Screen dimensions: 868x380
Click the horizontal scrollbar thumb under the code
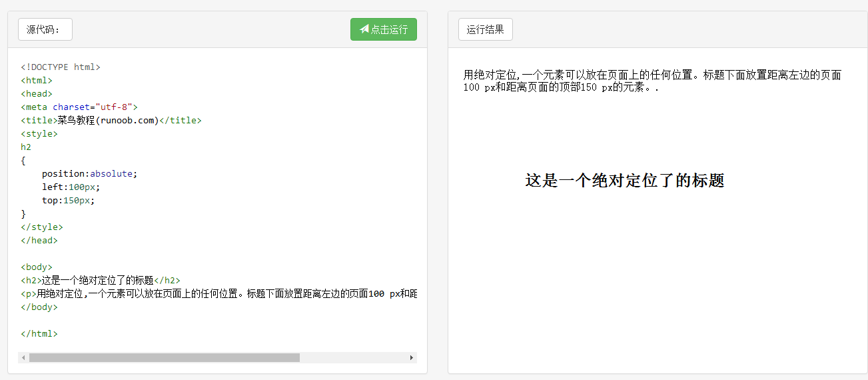tap(165, 358)
